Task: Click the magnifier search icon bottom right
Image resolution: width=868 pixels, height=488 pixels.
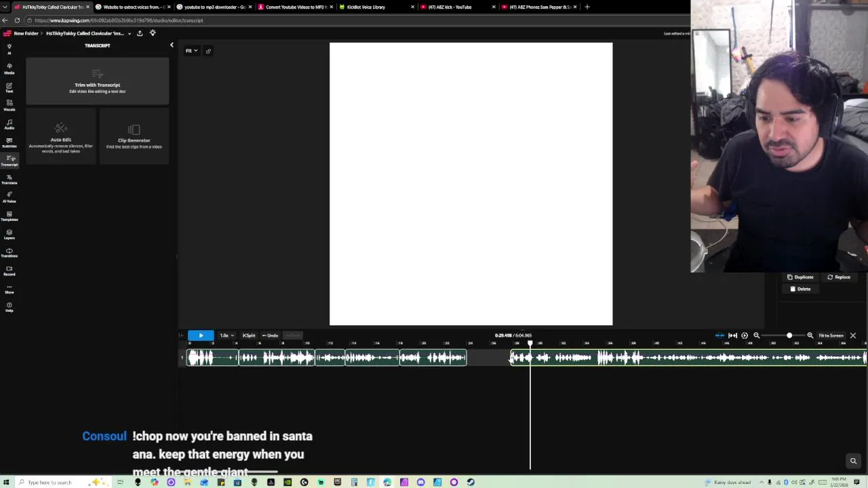Action: click(853, 461)
